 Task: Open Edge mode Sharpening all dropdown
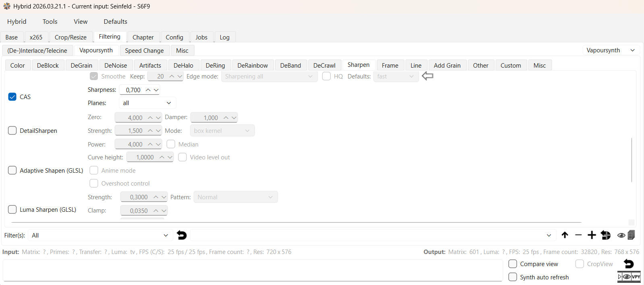click(x=269, y=76)
